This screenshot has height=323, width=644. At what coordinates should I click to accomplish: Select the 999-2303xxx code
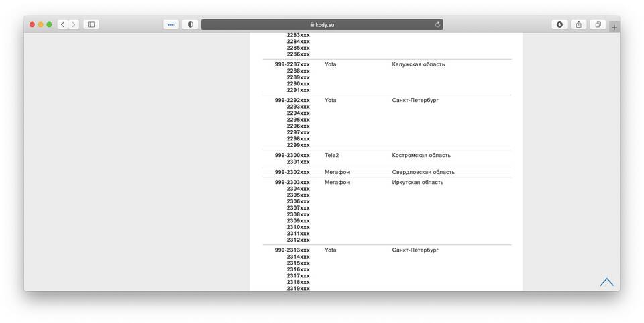click(292, 183)
